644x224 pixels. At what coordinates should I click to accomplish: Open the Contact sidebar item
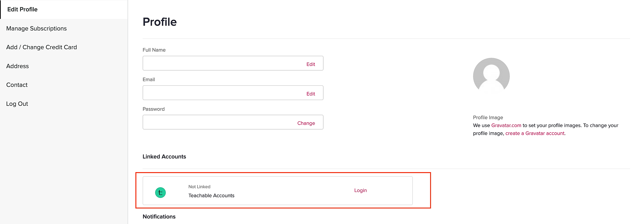(x=17, y=85)
